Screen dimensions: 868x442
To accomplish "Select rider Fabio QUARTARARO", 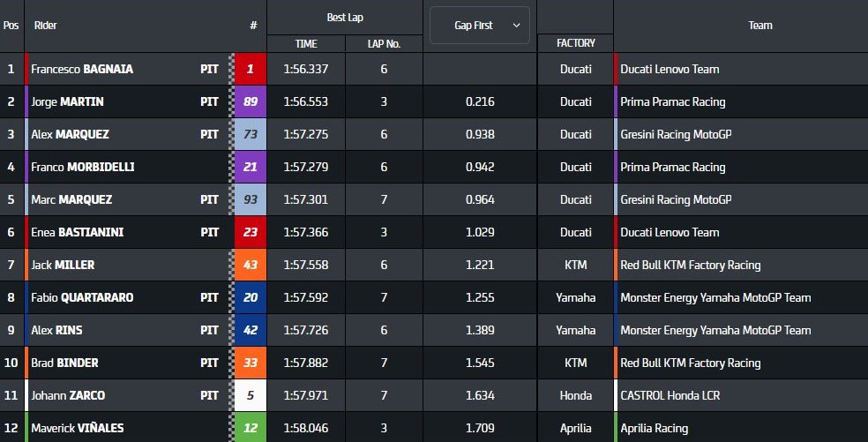I will tap(82, 298).
